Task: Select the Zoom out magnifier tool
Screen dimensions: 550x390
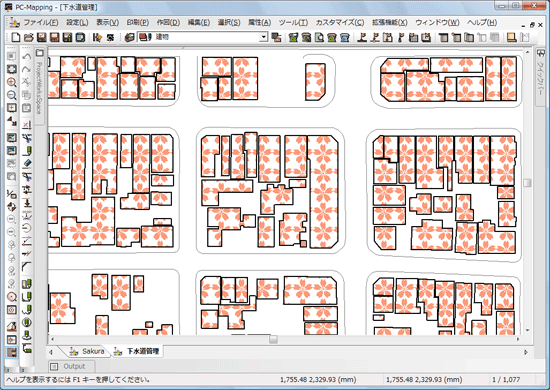Action: point(12,95)
